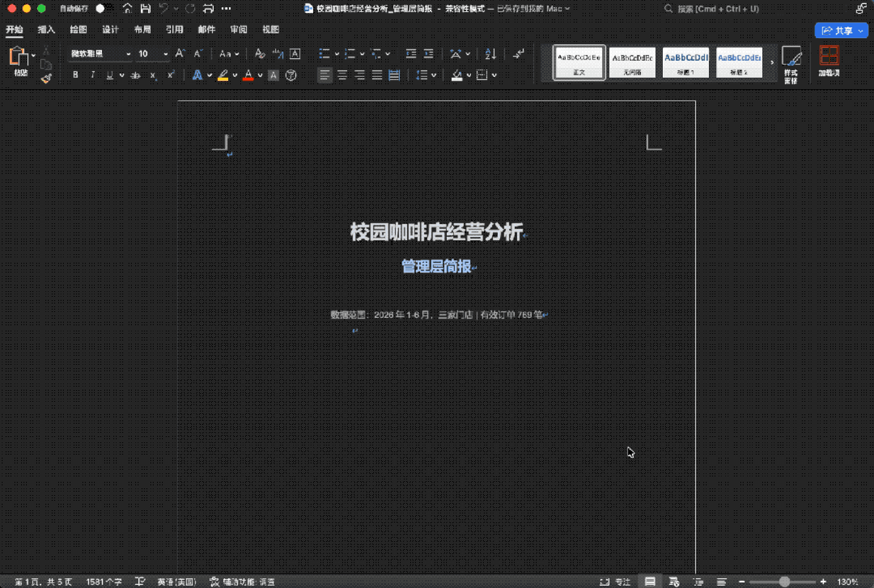This screenshot has width=874, height=588.
Task: Toggle Underline formatting
Action: coord(109,75)
